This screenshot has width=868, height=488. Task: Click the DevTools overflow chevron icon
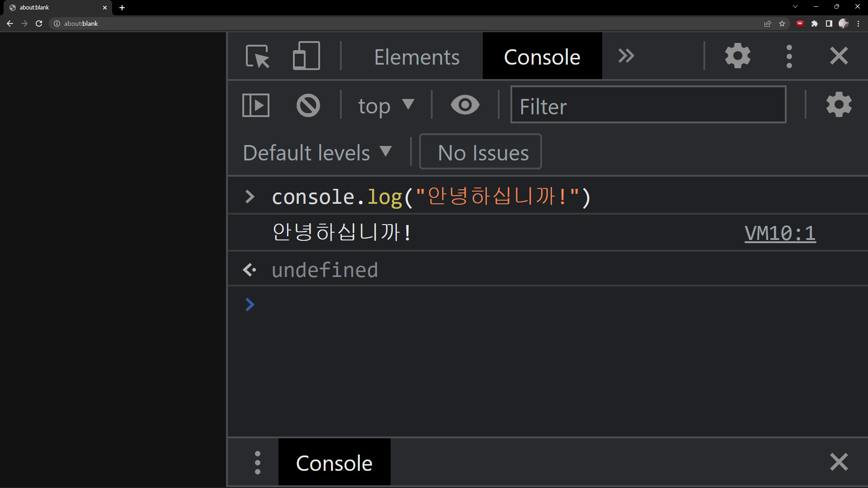tap(627, 56)
